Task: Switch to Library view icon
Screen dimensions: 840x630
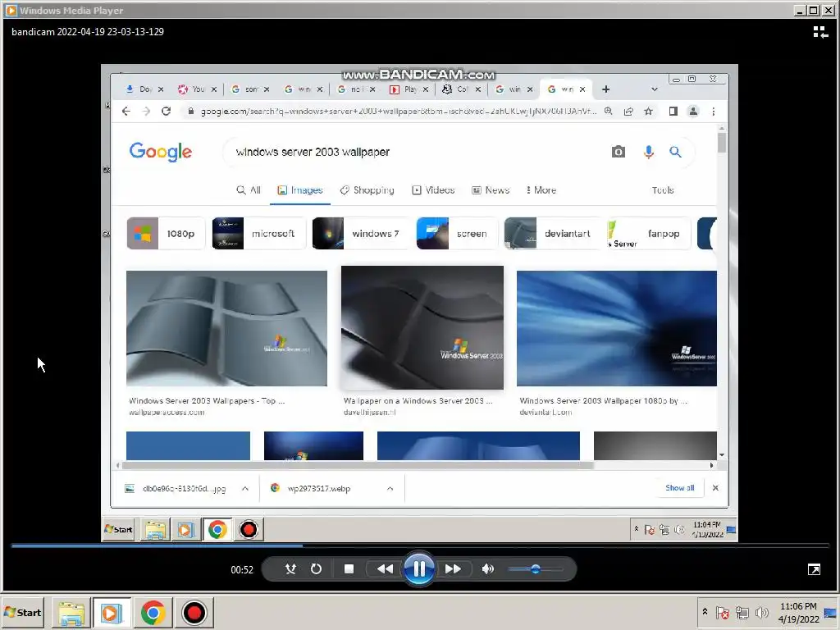Action: [820, 32]
